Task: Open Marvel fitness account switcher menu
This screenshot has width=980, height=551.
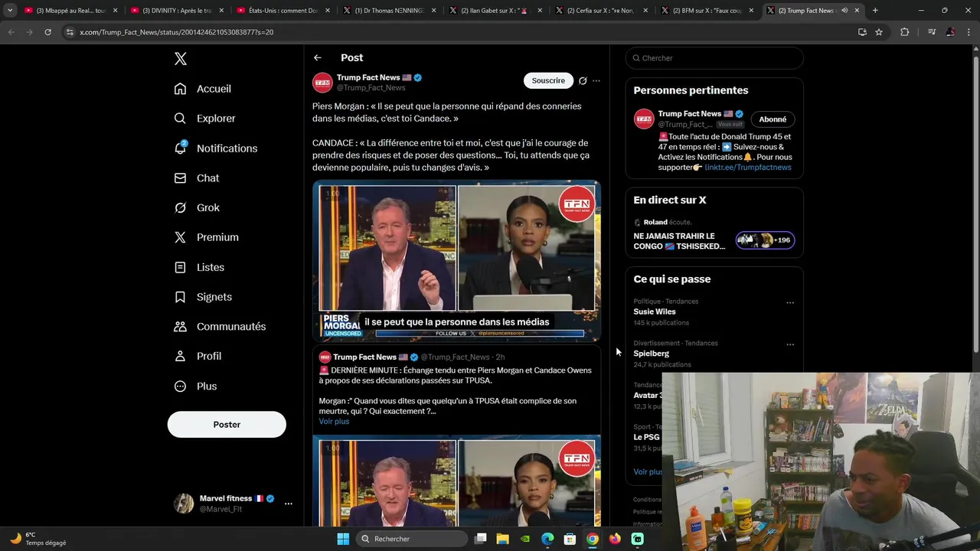Action: [x=233, y=504]
